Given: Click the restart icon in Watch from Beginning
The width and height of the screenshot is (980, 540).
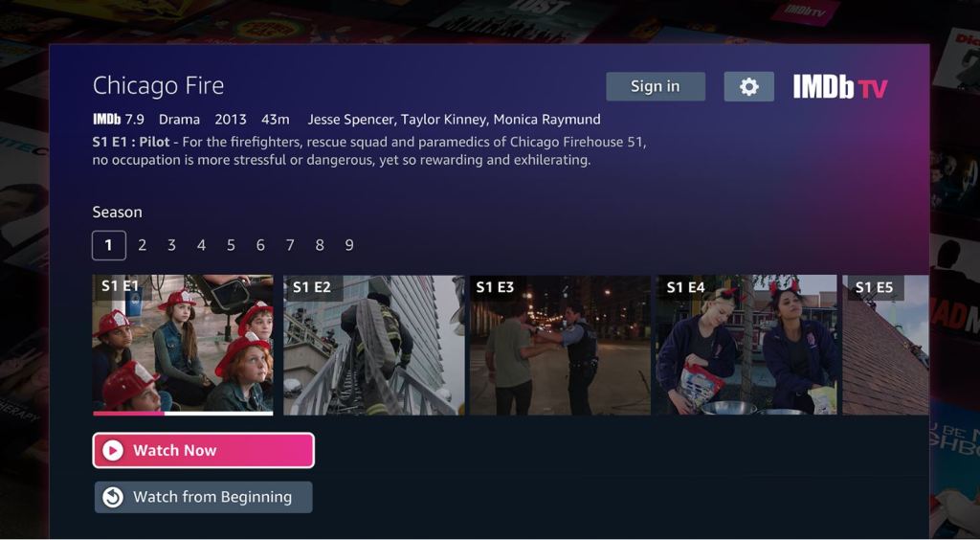Looking at the screenshot, I should click(113, 498).
